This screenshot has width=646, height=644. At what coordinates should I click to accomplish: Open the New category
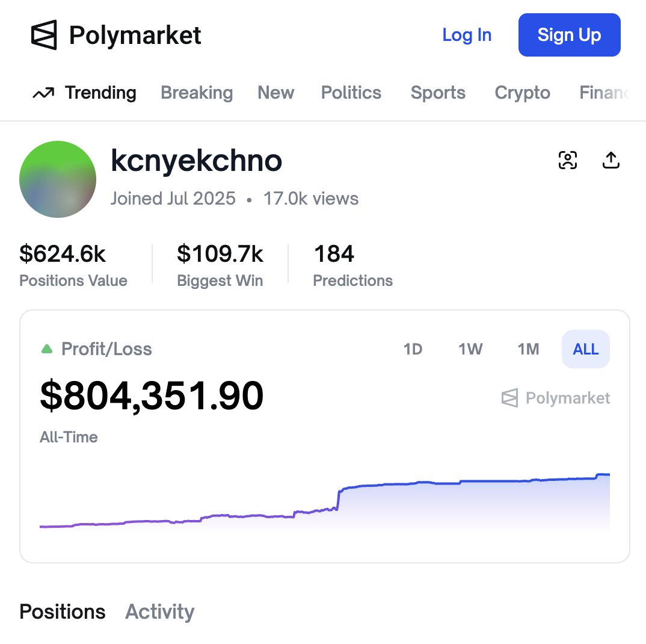pyautogui.click(x=275, y=93)
